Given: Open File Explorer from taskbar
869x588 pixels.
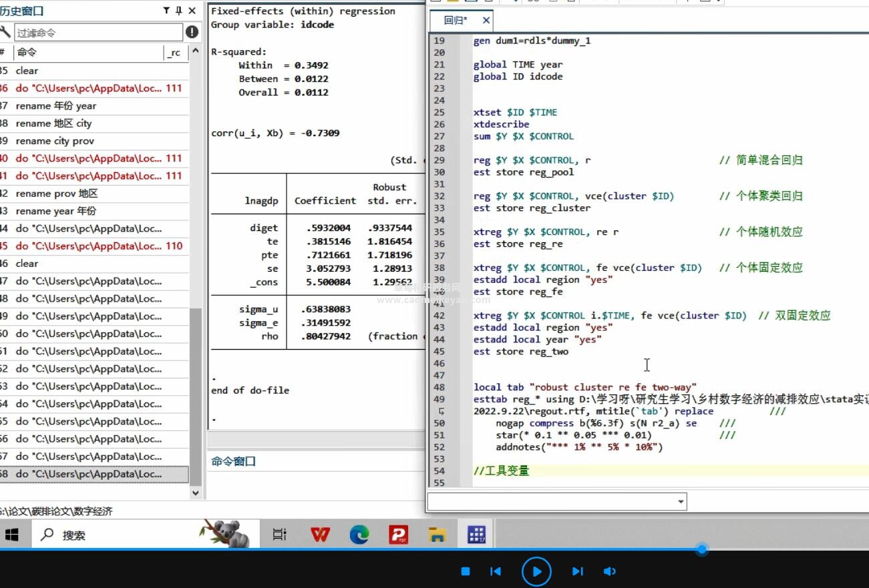Looking at the screenshot, I should [x=438, y=535].
